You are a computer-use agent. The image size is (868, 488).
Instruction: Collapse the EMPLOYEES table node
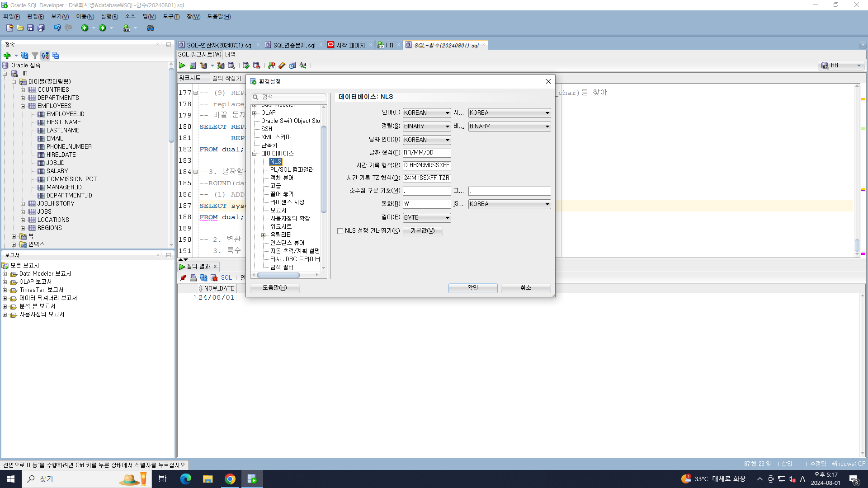coord(23,106)
